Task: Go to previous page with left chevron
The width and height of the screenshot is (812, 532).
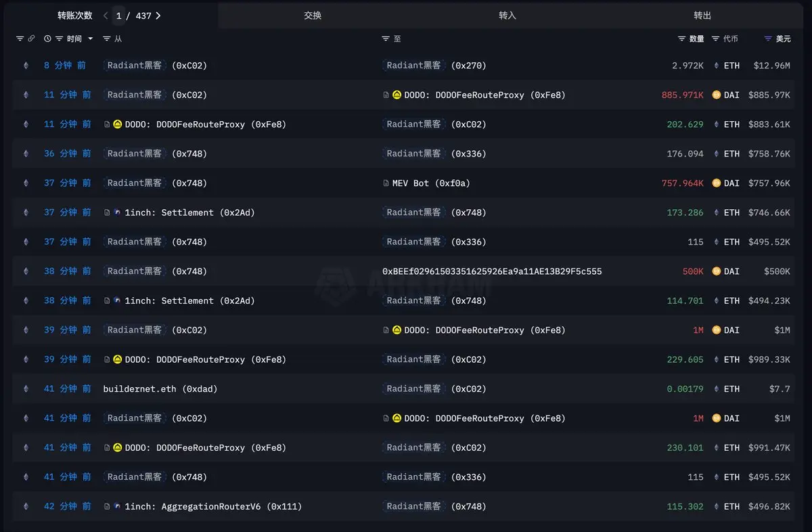Action: coord(106,16)
